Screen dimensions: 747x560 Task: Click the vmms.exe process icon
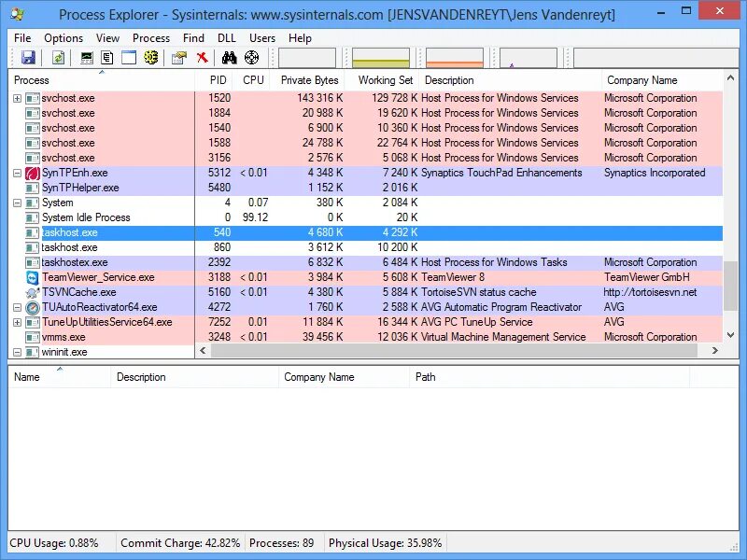point(33,337)
